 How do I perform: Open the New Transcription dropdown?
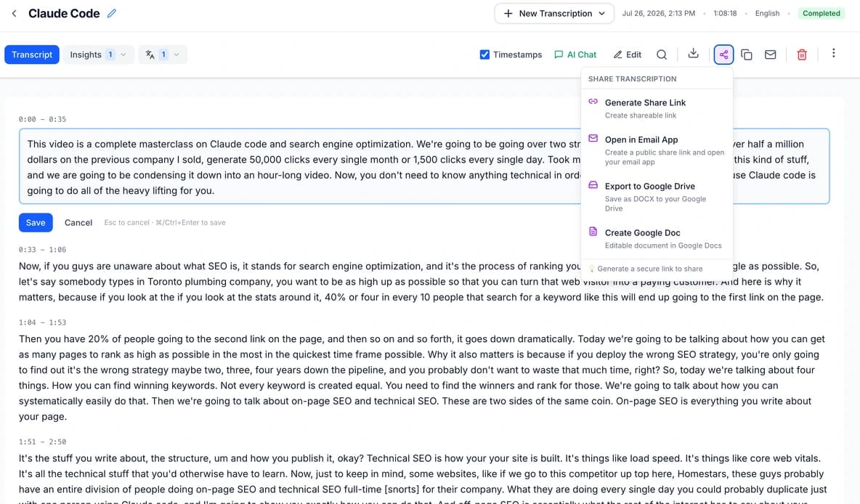[554, 13]
